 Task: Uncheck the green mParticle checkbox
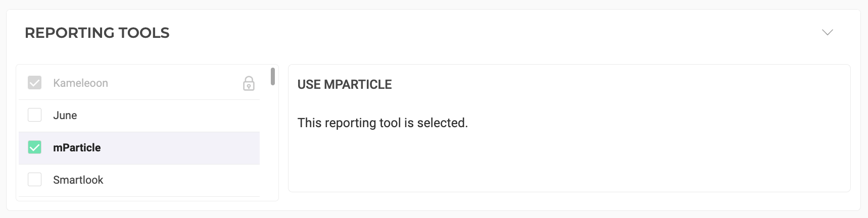point(35,147)
